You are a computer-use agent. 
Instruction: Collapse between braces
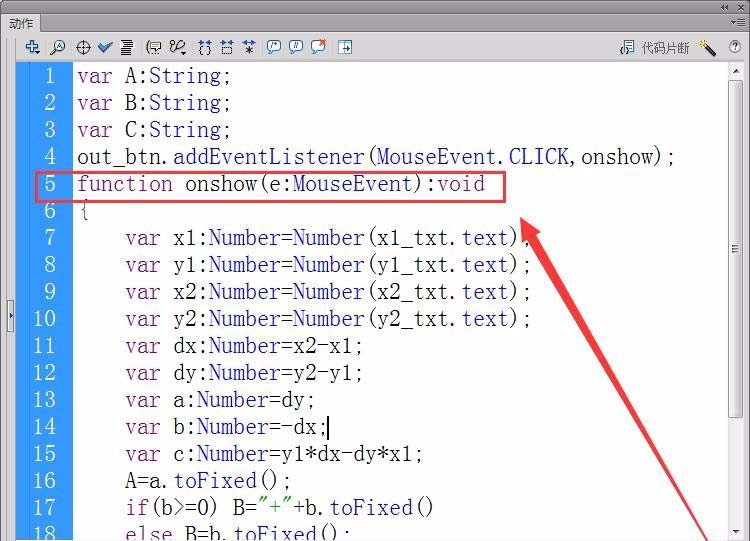pos(205,47)
